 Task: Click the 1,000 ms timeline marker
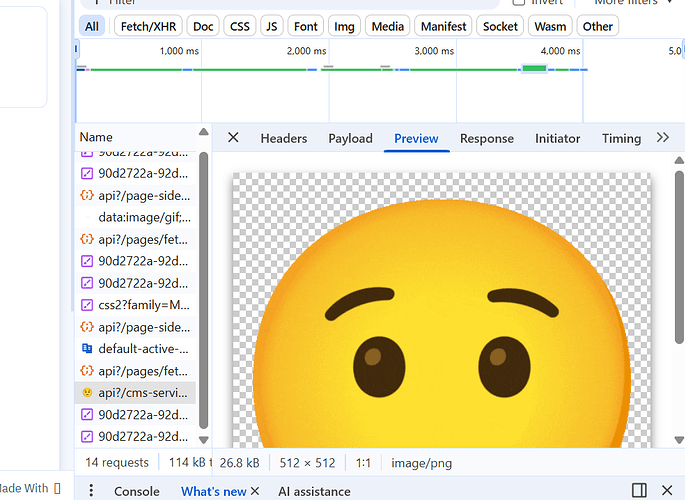pyautogui.click(x=179, y=51)
